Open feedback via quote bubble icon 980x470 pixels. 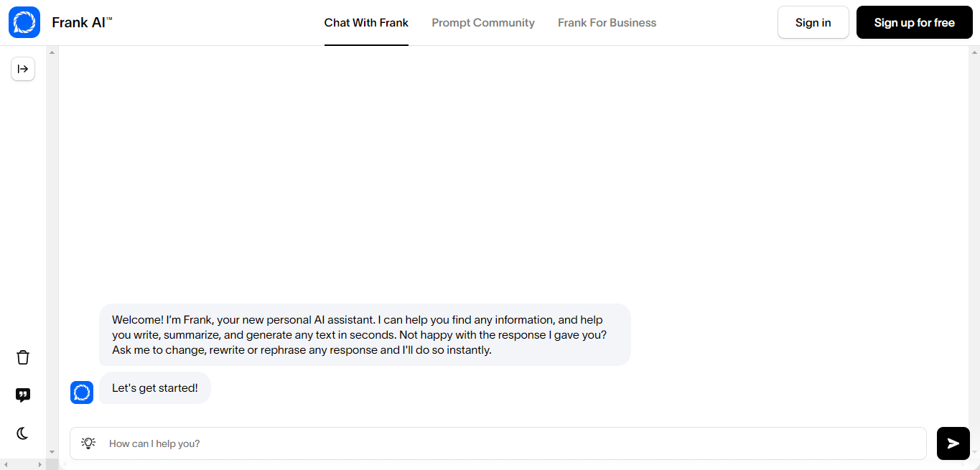(x=23, y=395)
